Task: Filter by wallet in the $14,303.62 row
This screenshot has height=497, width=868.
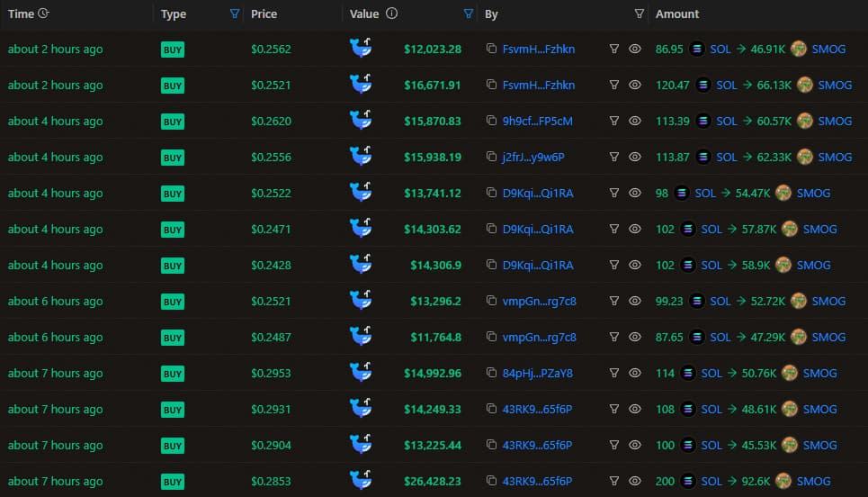Action: coord(614,229)
